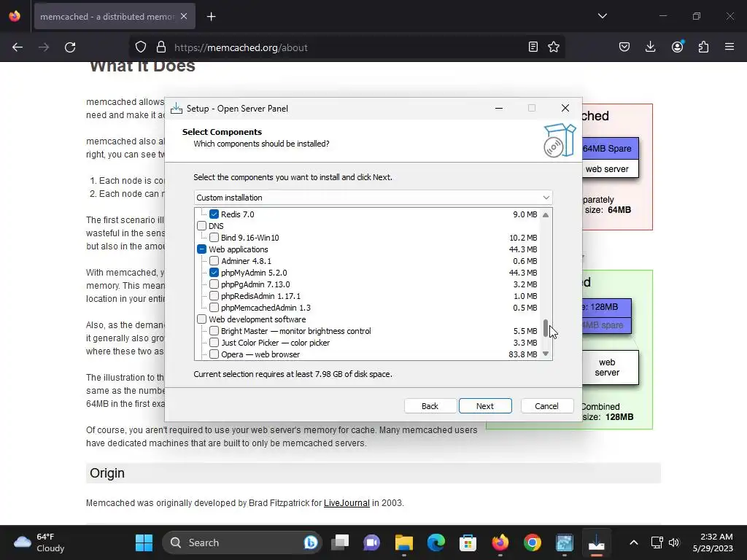747x560 pixels.
Task: Click components list scrollbar thumb
Action: click(546, 328)
